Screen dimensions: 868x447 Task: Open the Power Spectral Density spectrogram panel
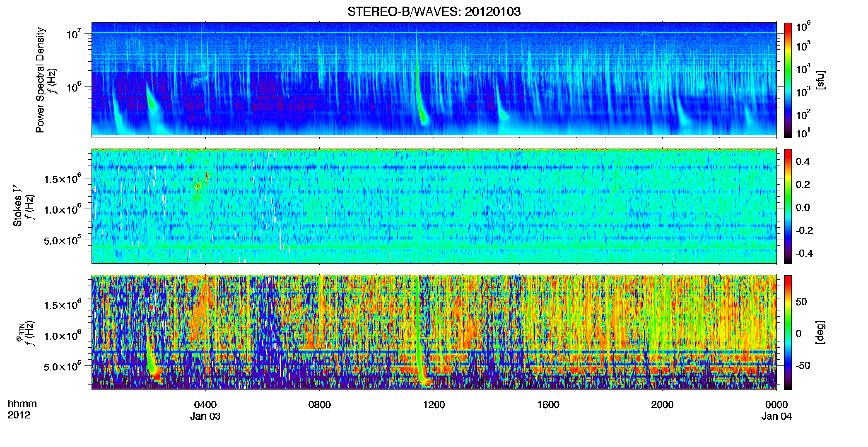tap(434, 79)
